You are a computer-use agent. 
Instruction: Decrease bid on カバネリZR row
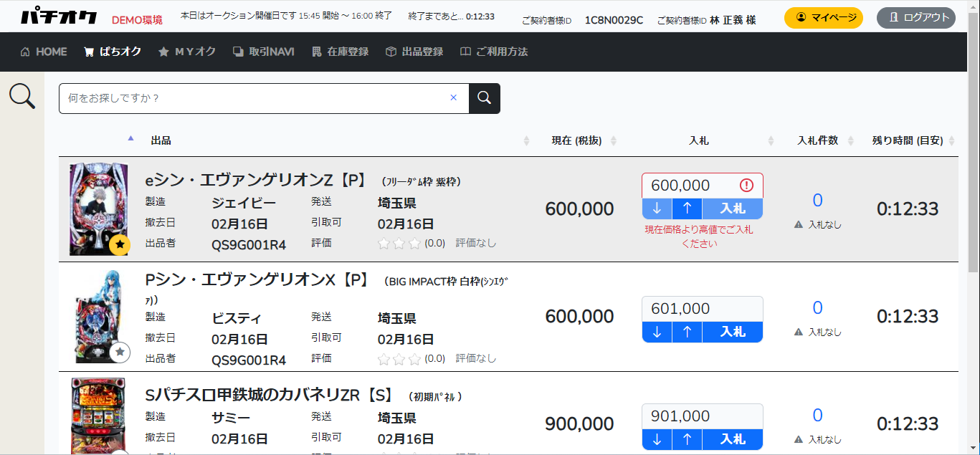coord(657,439)
